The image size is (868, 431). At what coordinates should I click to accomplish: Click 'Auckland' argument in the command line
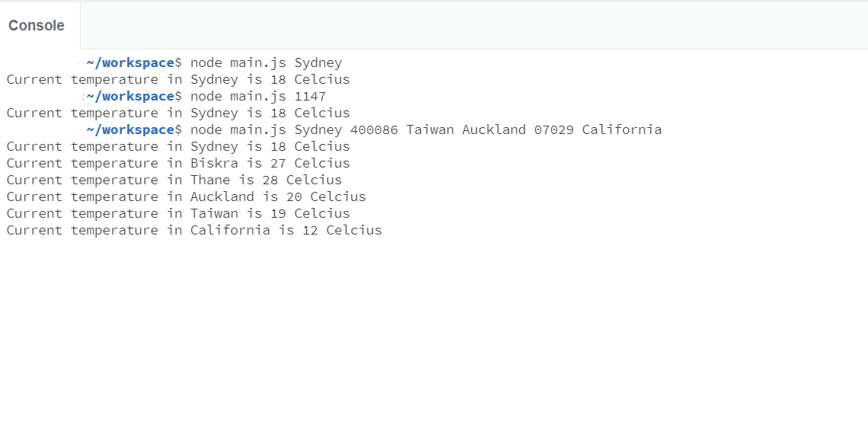pyautogui.click(x=494, y=129)
